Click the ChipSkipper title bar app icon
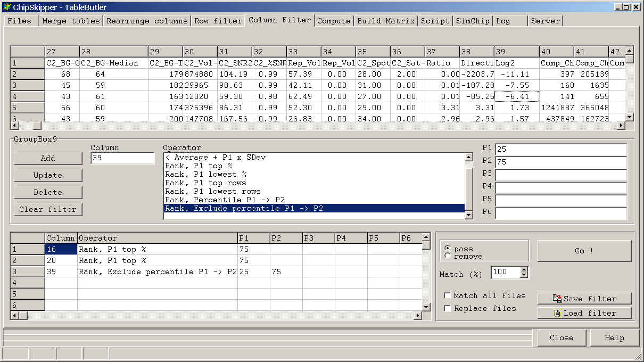The width and height of the screenshot is (644, 362). point(6,6)
